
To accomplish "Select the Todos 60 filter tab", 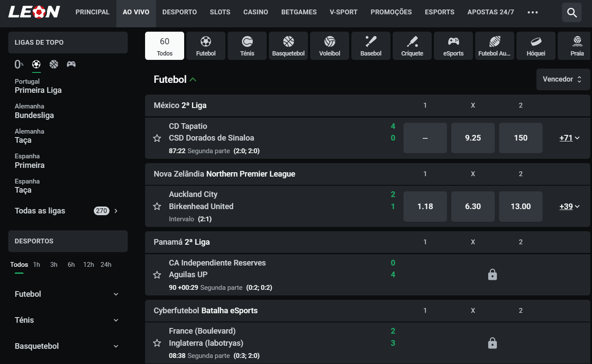I will 165,46.
